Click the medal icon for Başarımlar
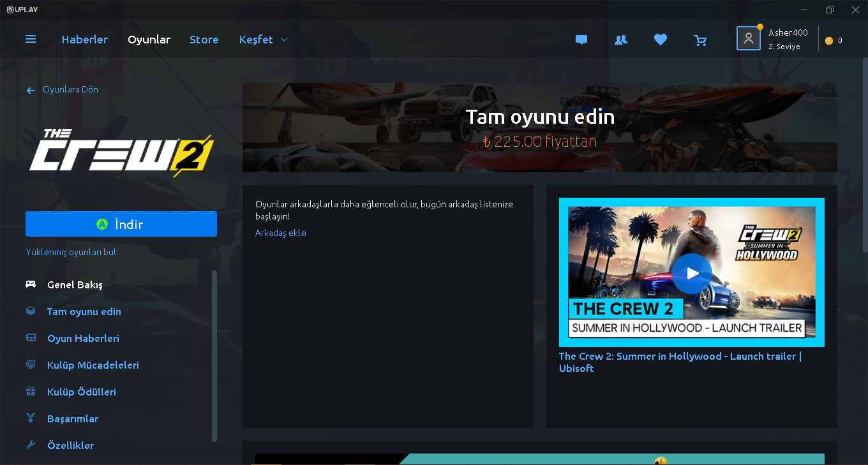 (31, 418)
